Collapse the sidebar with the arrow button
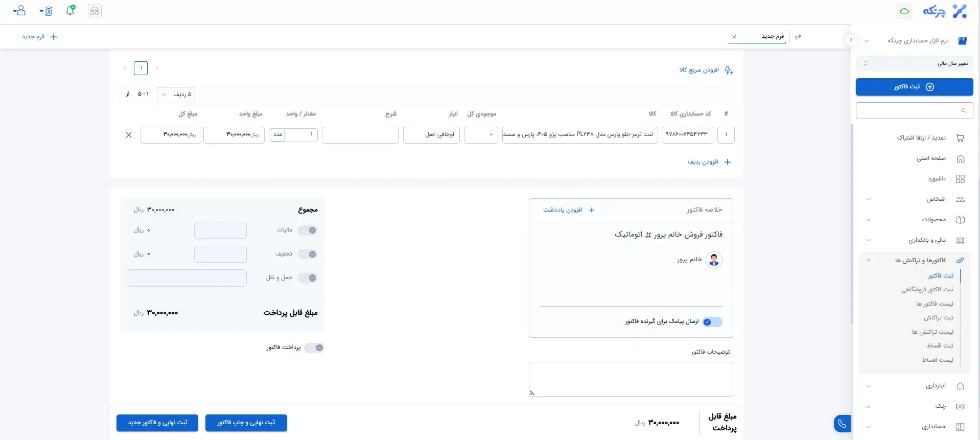This screenshot has width=980, height=440. click(850, 39)
